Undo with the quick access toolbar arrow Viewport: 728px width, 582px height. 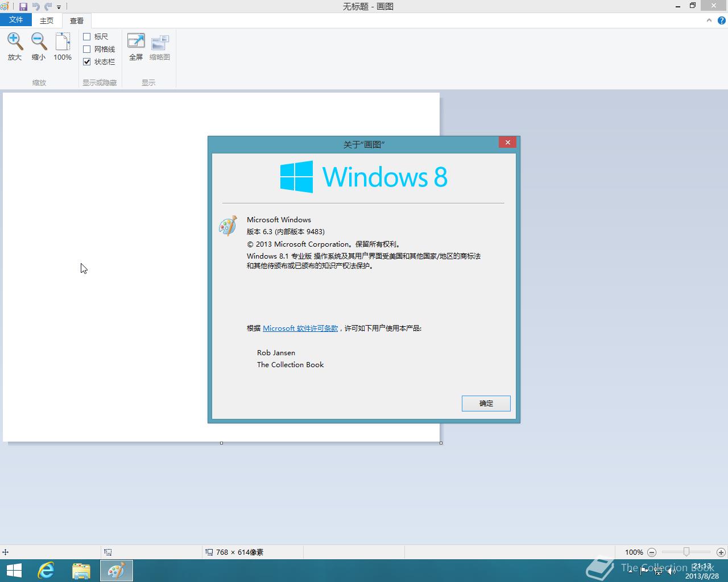pyautogui.click(x=36, y=7)
